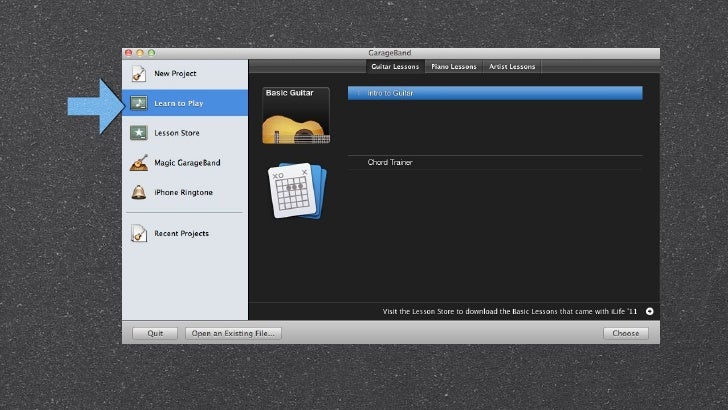The height and width of the screenshot is (410, 728).
Task: Select New Project in the sidebar
Action: (x=185, y=73)
